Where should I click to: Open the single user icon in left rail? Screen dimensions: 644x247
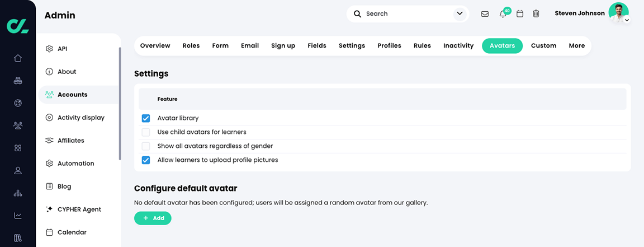pyautogui.click(x=18, y=170)
